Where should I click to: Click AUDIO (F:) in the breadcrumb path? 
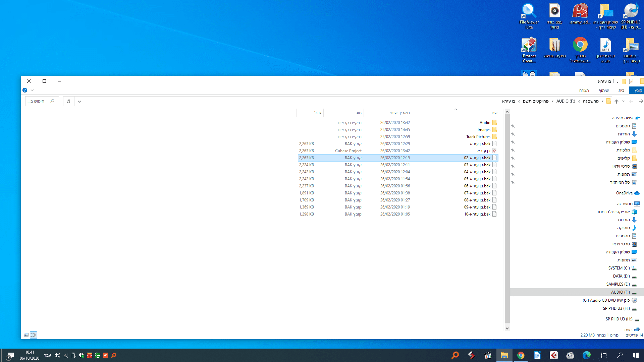click(566, 101)
